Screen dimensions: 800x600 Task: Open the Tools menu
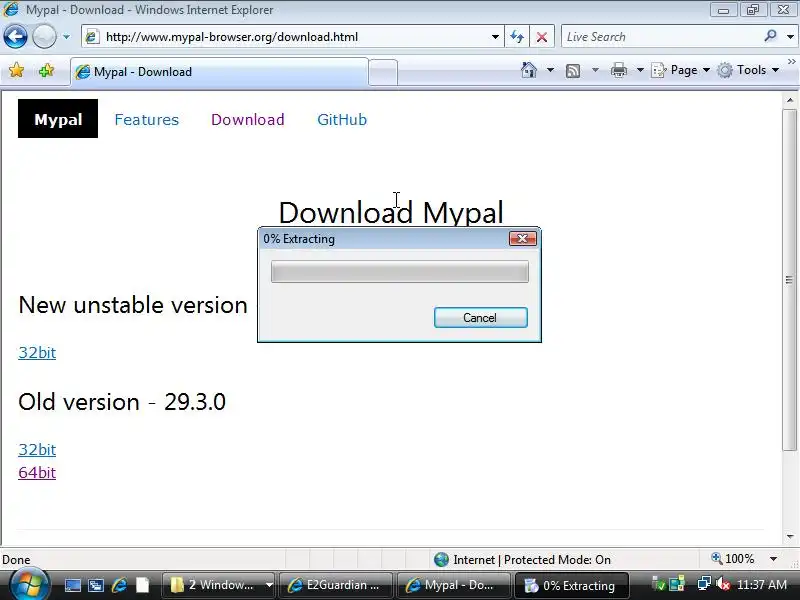click(x=748, y=70)
